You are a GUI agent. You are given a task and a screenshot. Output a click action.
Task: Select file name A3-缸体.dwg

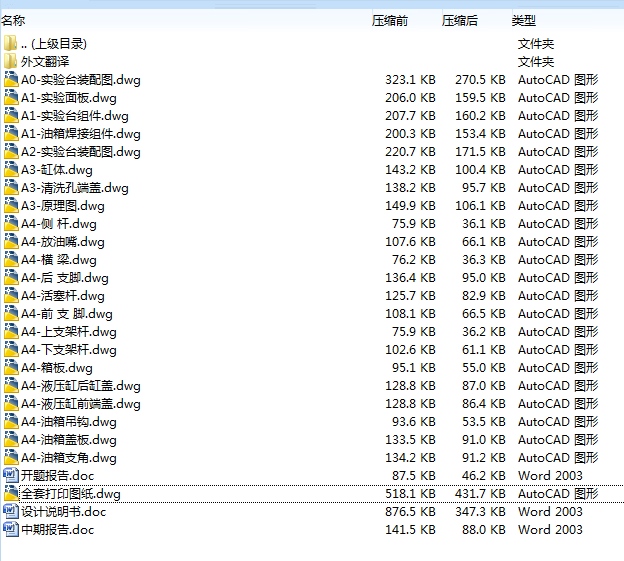pyautogui.click(x=57, y=169)
